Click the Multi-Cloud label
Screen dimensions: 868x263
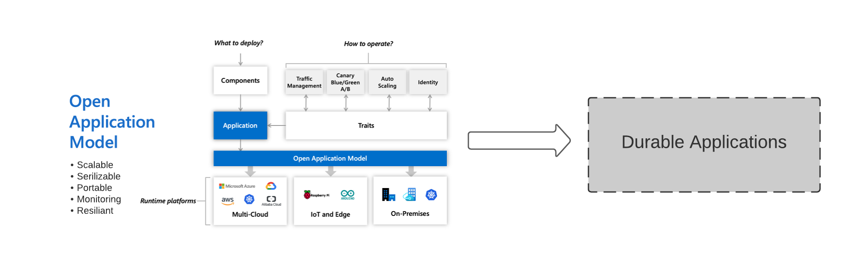[x=250, y=214]
